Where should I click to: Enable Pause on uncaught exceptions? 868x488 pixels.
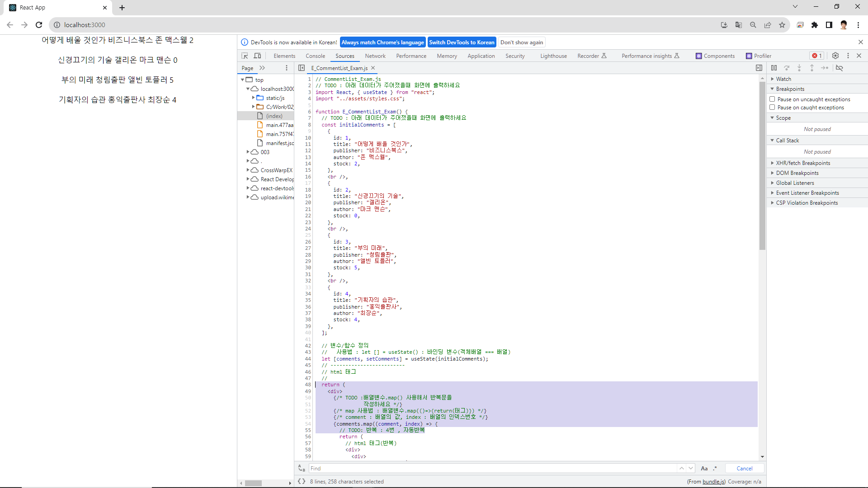pyautogui.click(x=773, y=99)
